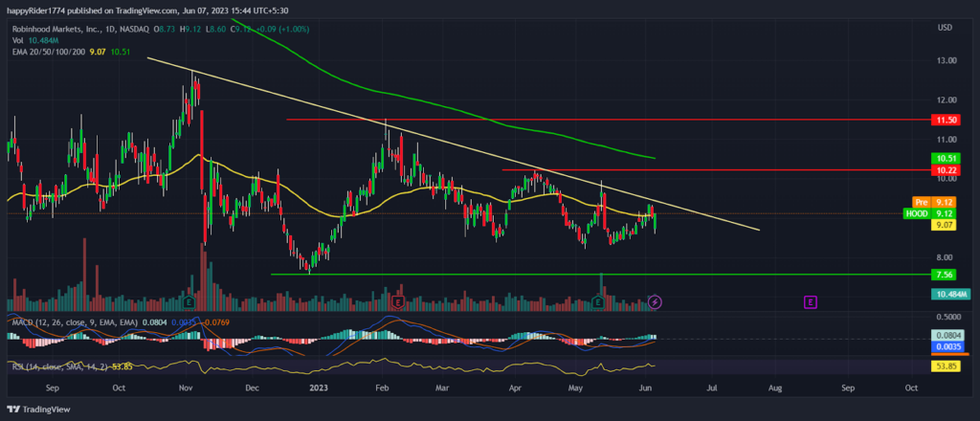Click the red February earnings E marker
This screenshot has height=421, width=980.
pyautogui.click(x=397, y=303)
